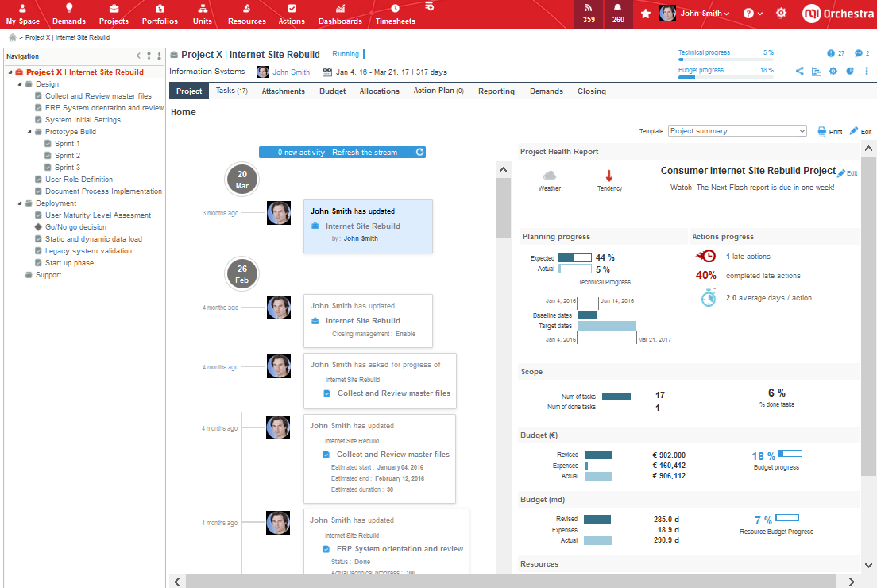The width and height of the screenshot is (877, 588).
Task: Collapse the Prototype Build folder
Action: (29, 132)
